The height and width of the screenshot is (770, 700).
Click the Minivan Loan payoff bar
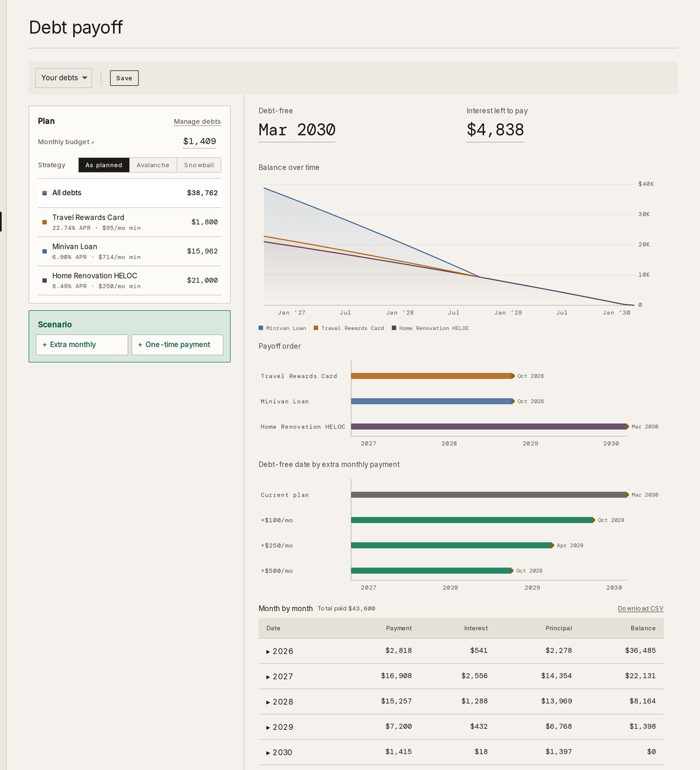point(432,402)
